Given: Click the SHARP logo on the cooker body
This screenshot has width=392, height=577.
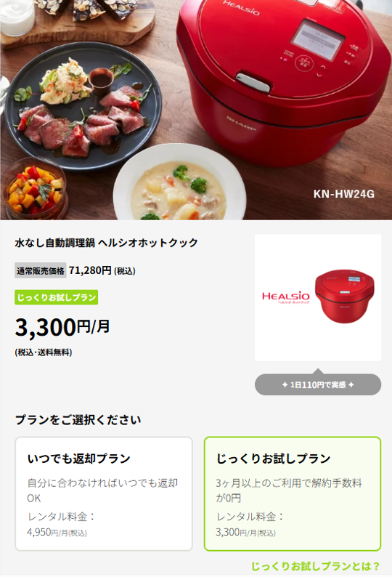Looking at the screenshot, I should (241, 124).
